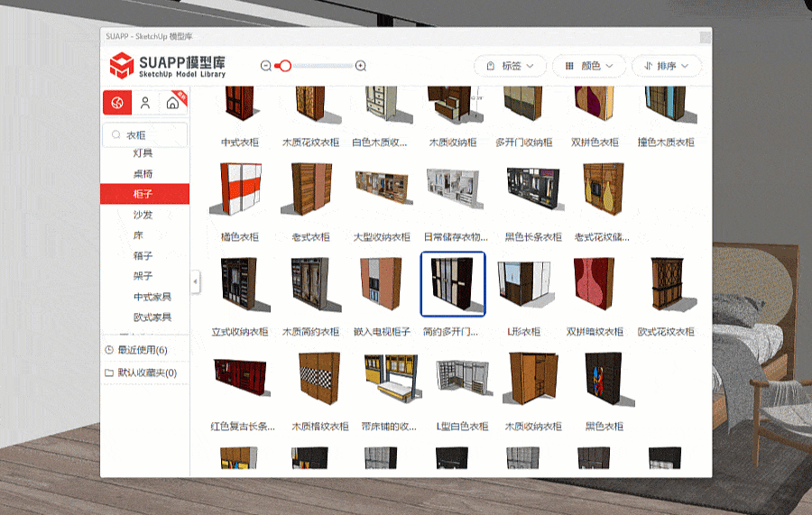Click the zoom-out magnifier icon
This screenshot has height=515, width=812.
click(x=265, y=66)
